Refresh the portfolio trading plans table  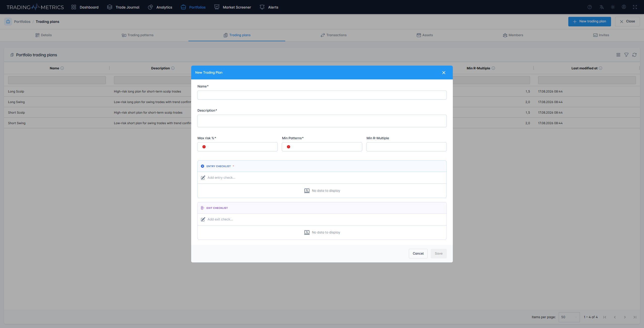[x=634, y=55]
